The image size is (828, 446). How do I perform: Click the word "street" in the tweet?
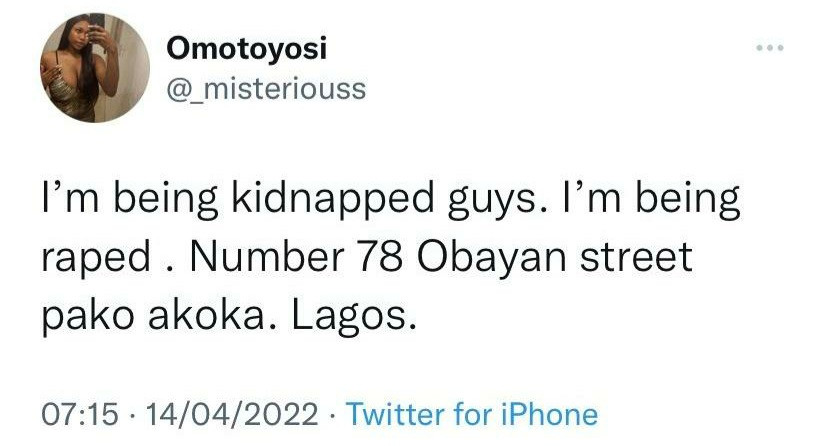[640, 260]
